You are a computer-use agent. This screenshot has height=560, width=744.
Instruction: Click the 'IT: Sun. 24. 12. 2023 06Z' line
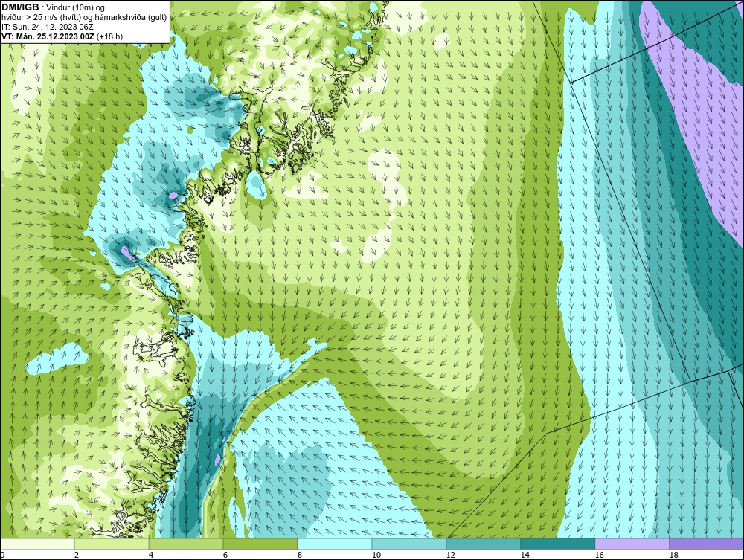point(48,27)
